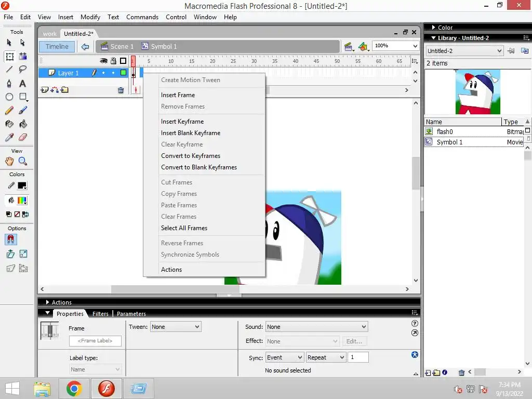Select the Eraser tool
Image resolution: width=532 pixels, height=399 pixels.
pyautogui.click(x=23, y=137)
